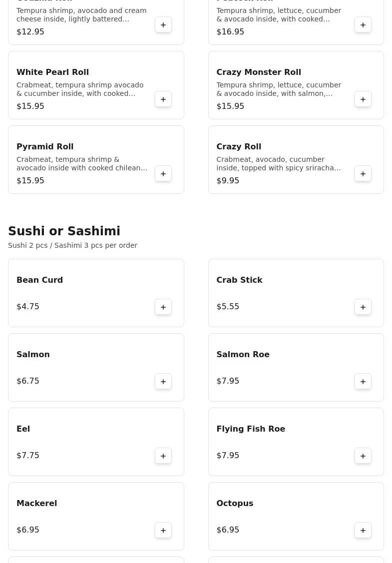Click the plus icon for Crab Stick
This screenshot has width=392, height=563.
pyautogui.click(x=363, y=307)
